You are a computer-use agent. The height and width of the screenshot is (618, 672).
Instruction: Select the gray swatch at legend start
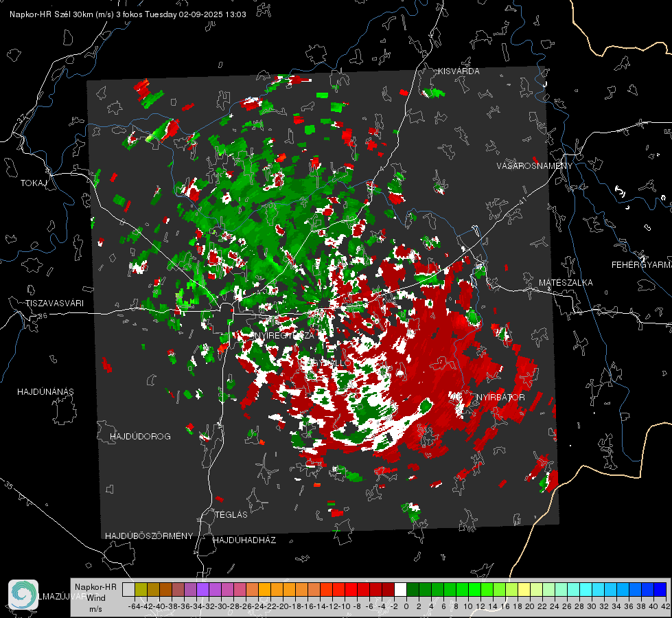pyautogui.click(x=128, y=590)
